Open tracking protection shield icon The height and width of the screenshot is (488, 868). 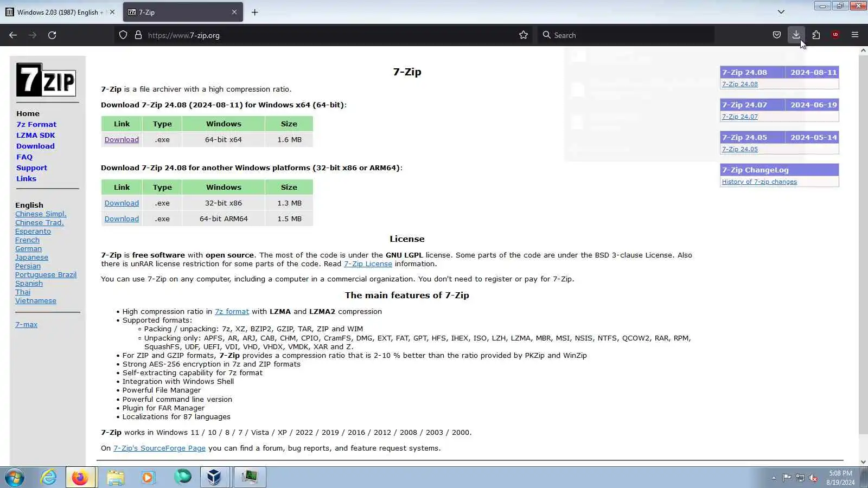click(x=123, y=35)
